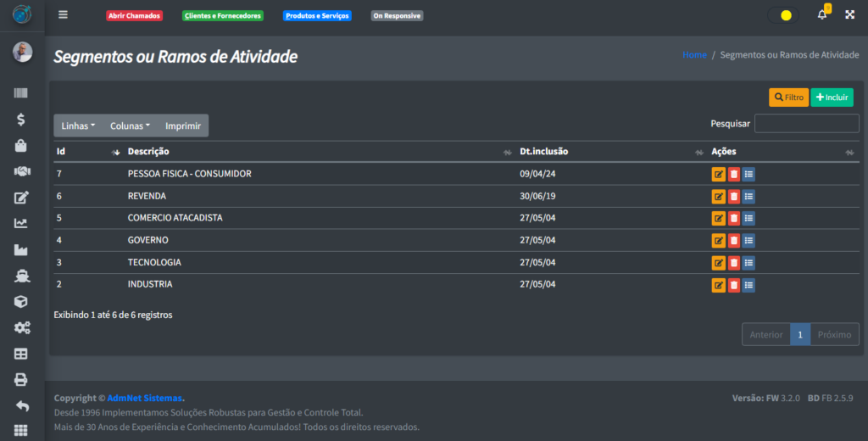The width and height of the screenshot is (868, 441).
Task: Click the printer icon in sidebar
Action: point(21,380)
